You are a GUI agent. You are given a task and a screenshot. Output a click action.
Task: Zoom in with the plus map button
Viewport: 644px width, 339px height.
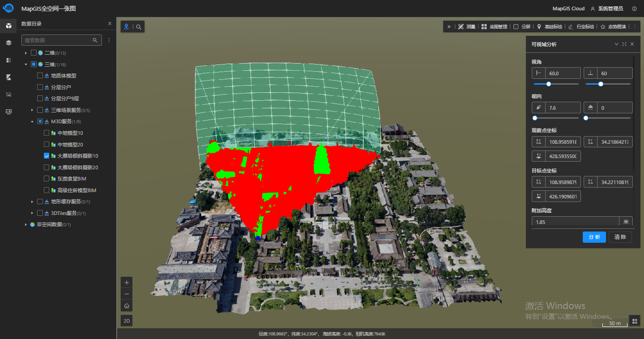coord(127,283)
